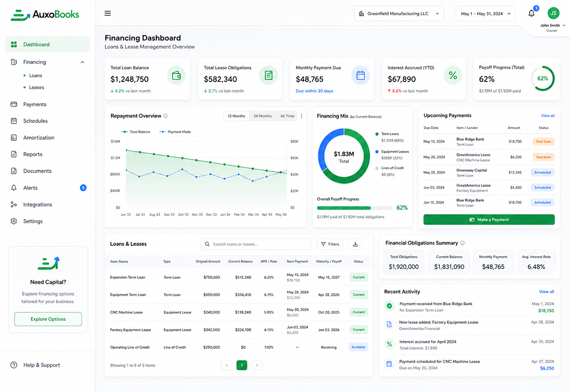Click the AuxoBooks logo
This screenshot has height=392, width=570.
[x=45, y=15]
